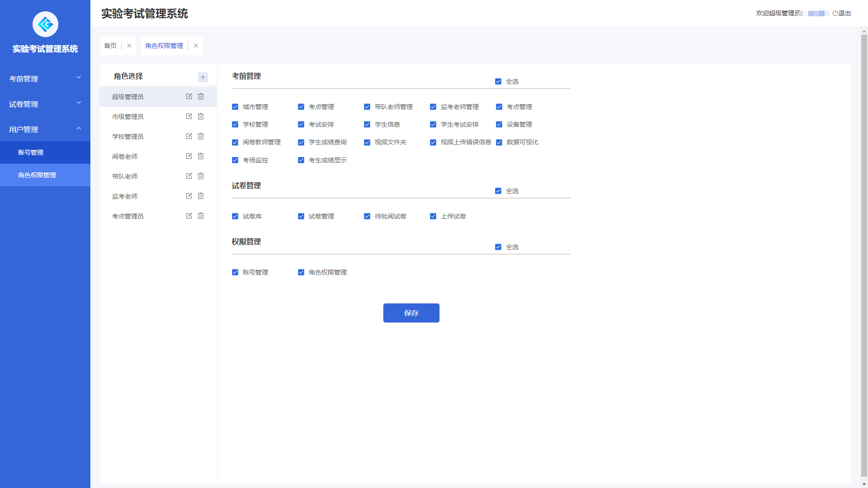The image size is (868, 488).
Task: Select the 阅卷老师 role row
Action: [158, 156]
